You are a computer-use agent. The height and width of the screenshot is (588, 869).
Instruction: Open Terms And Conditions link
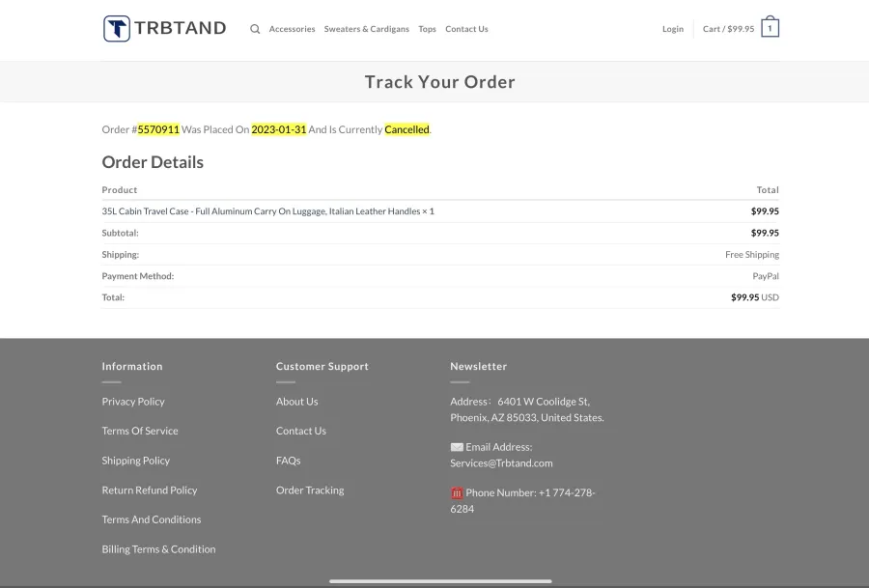152,519
